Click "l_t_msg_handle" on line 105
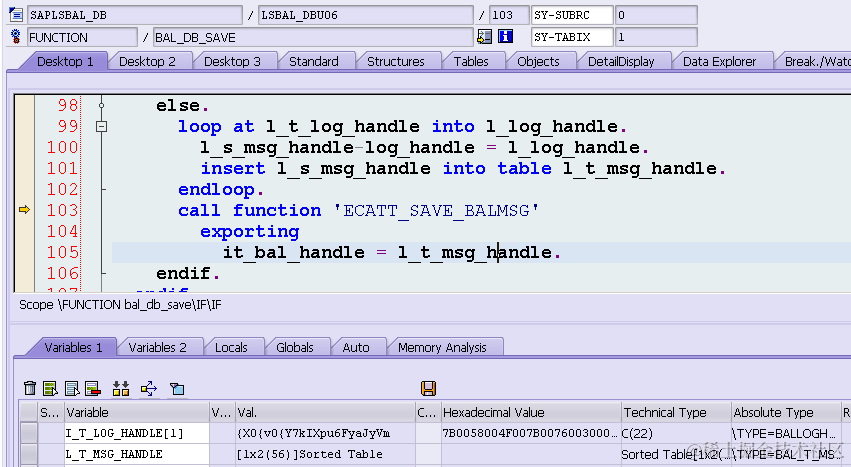Viewport: 851px width, 467px height. pos(475,253)
